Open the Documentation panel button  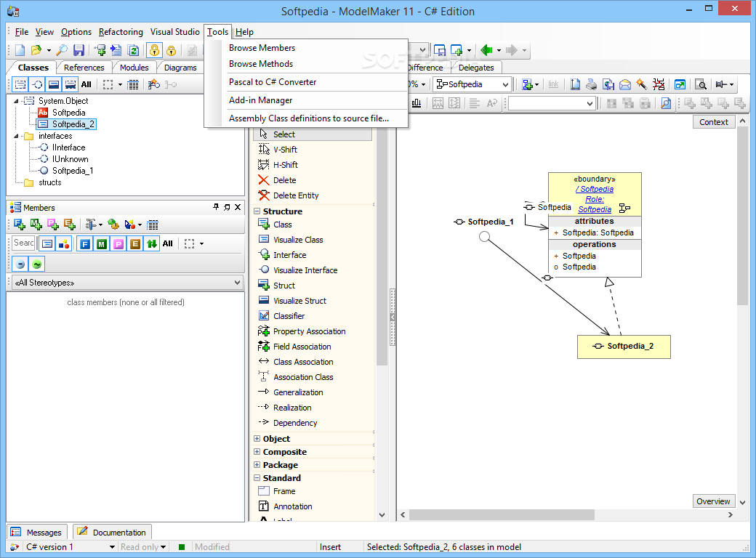point(113,533)
